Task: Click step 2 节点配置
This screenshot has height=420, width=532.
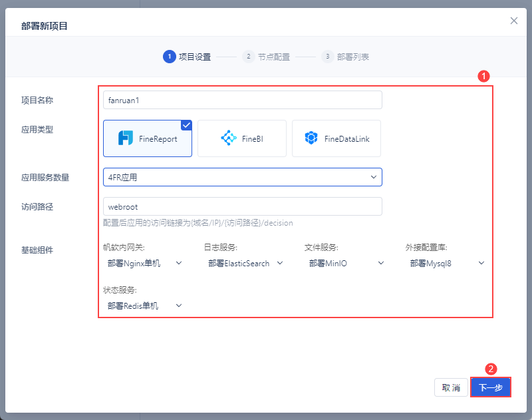Action: (x=266, y=57)
